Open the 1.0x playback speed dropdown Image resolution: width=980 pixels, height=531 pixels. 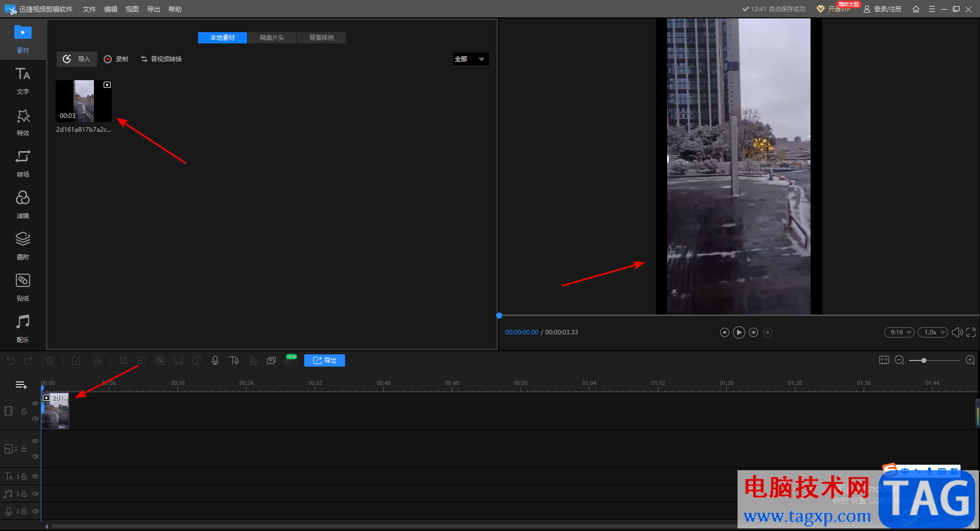(933, 332)
